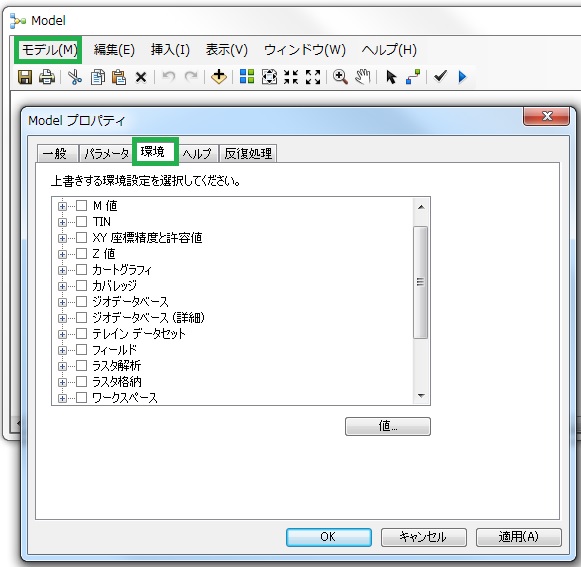The height and width of the screenshot is (567, 581).
Task: Click the Add Data plus icon
Action: (219, 77)
